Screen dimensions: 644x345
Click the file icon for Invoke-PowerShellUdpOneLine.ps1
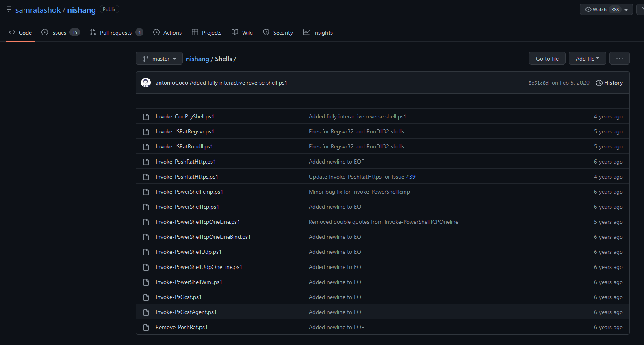click(x=146, y=267)
